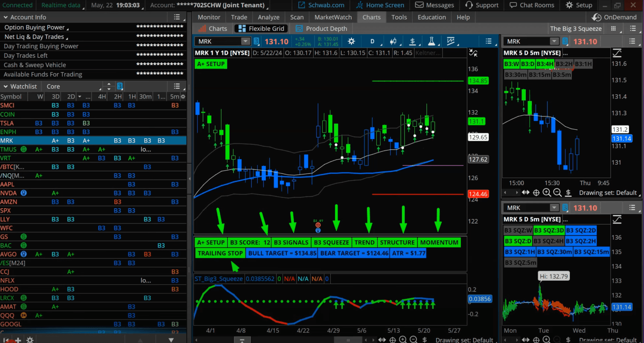Collapse the Account Info section
Screen dimensions: 644x343
click(6, 17)
